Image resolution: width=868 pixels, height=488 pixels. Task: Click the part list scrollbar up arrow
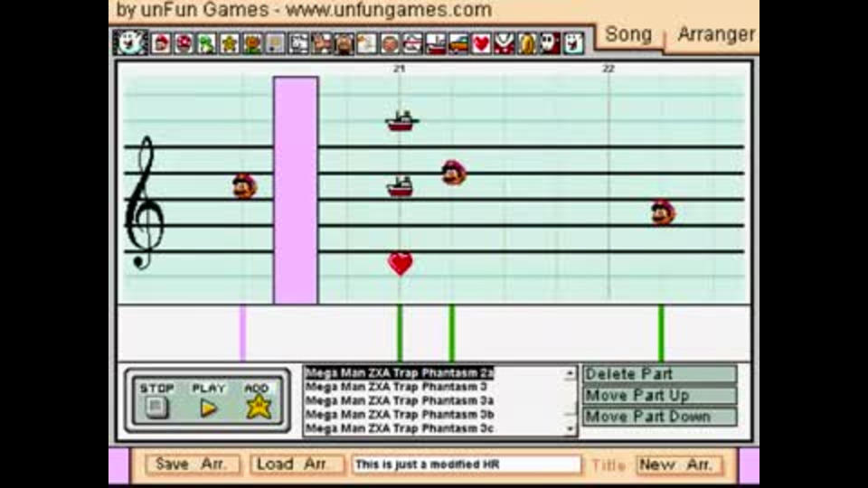pyautogui.click(x=571, y=373)
